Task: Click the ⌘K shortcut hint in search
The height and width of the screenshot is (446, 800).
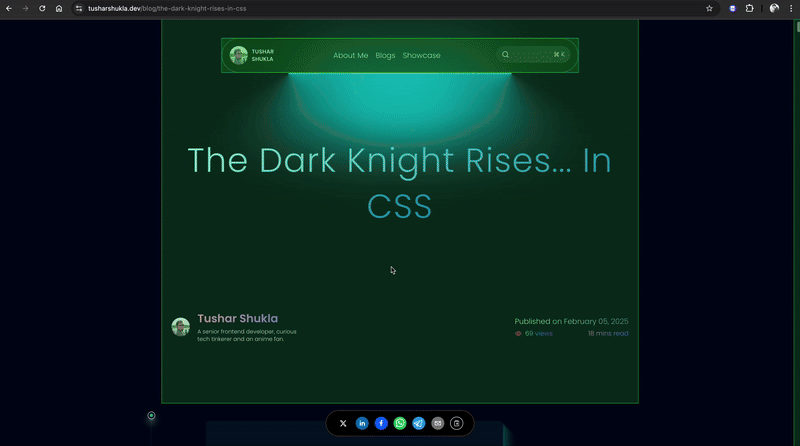Action: (x=559, y=55)
